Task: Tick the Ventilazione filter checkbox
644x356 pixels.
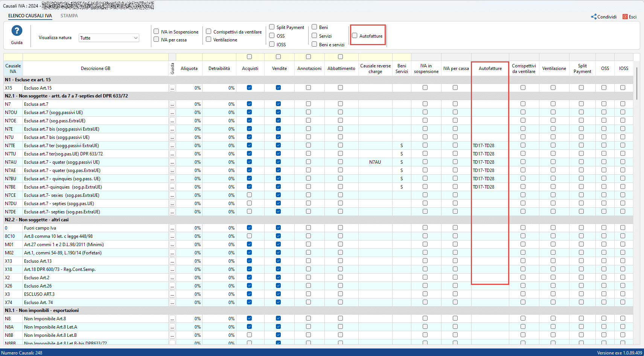Action: [x=209, y=40]
